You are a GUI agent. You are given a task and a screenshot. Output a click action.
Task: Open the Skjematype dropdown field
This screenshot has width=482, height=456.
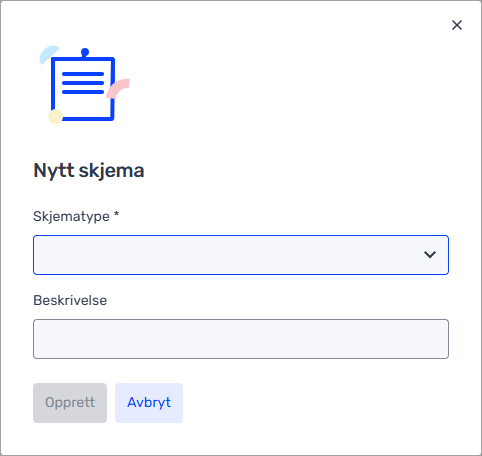coord(241,255)
